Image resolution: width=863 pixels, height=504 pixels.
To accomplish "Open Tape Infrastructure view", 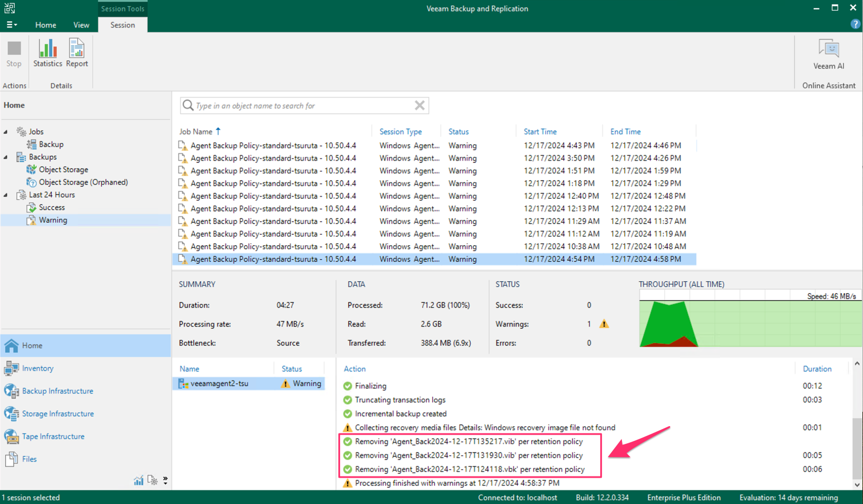I will coord(86,436).
